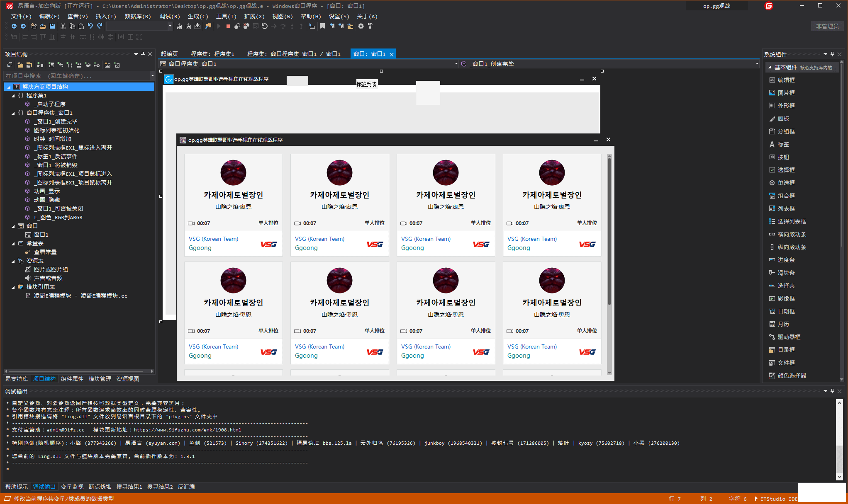This screenshot has width=848, height=504.
Task: Close the 窗口: 窗口1 tab
Action: coord(391,54)
